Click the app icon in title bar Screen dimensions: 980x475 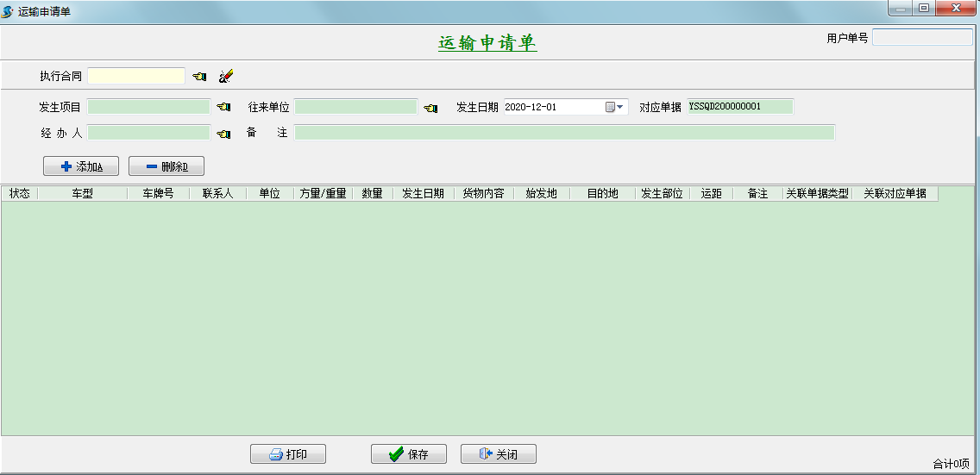click(8, 11)
